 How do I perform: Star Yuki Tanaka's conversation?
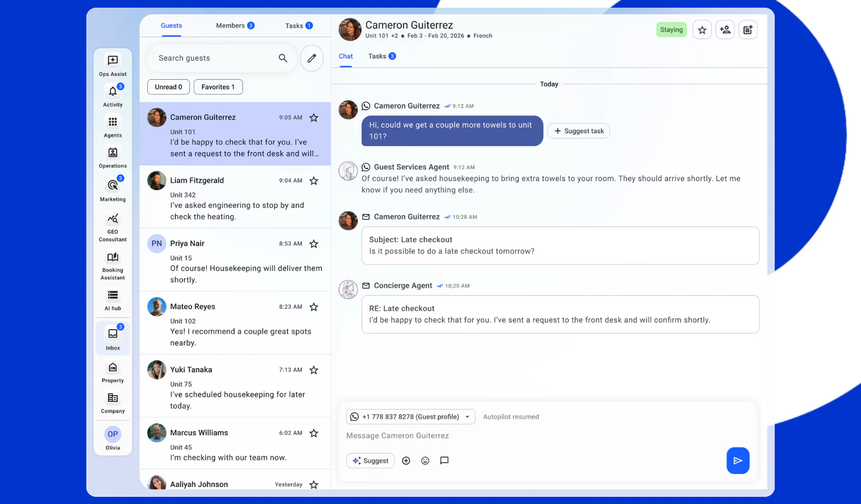[314, 370]
